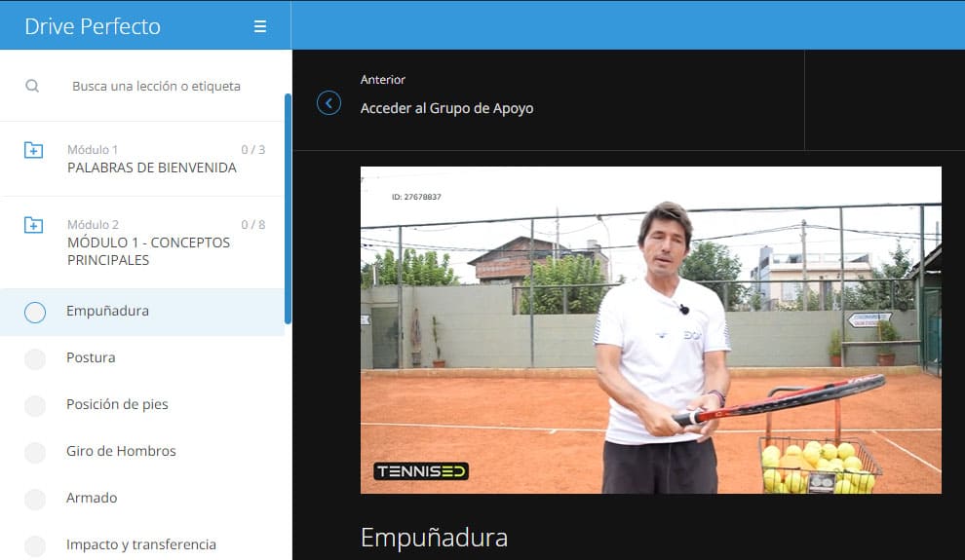965x560 pixels.
Task: Click the search magnifier icon
Action: (x=32, y=86)
